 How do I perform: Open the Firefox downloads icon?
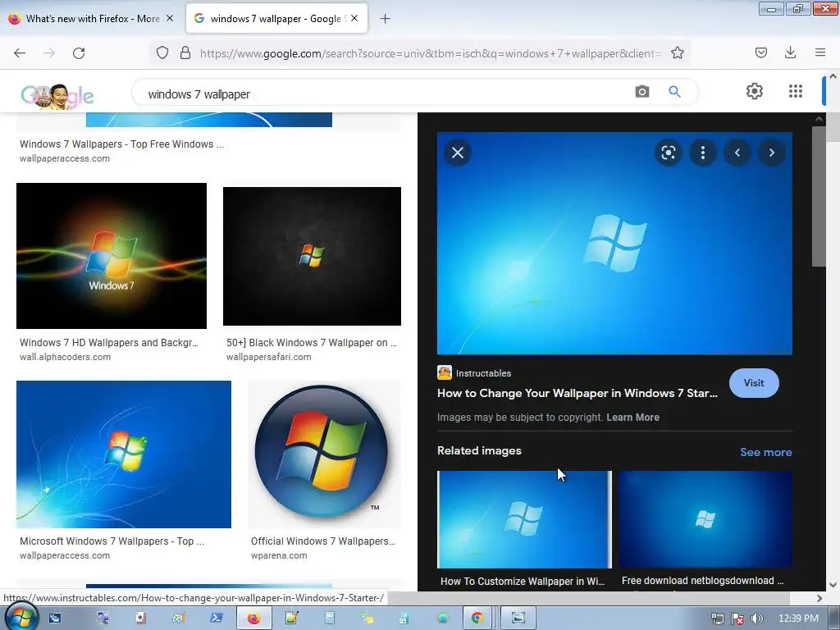(790, 52)
